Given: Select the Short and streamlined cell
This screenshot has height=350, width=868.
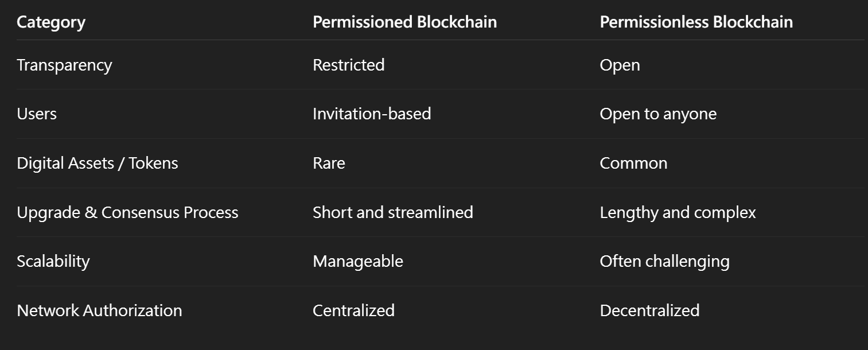Looking at the screenshot, I should pyautogui.click(x=393, y=213).
